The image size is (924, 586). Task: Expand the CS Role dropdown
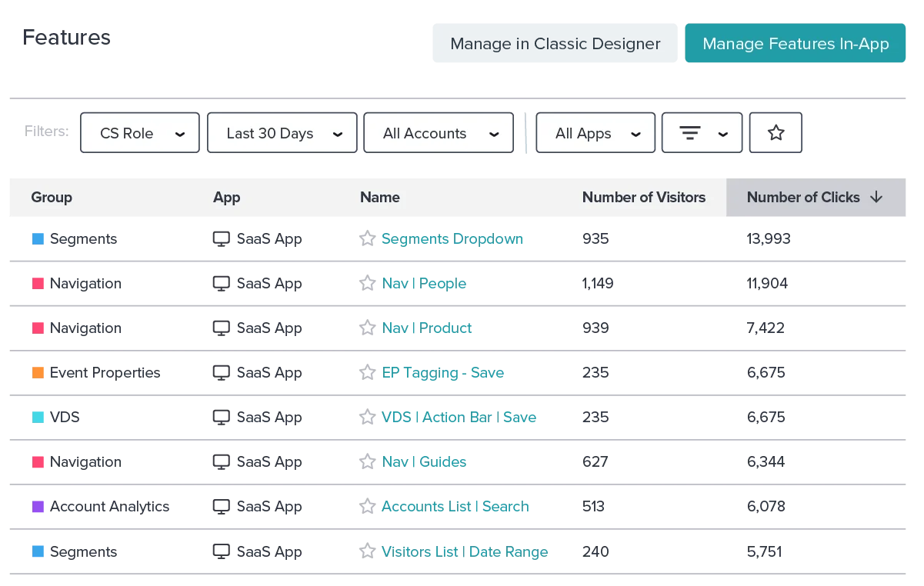click(x=140, y=133)
